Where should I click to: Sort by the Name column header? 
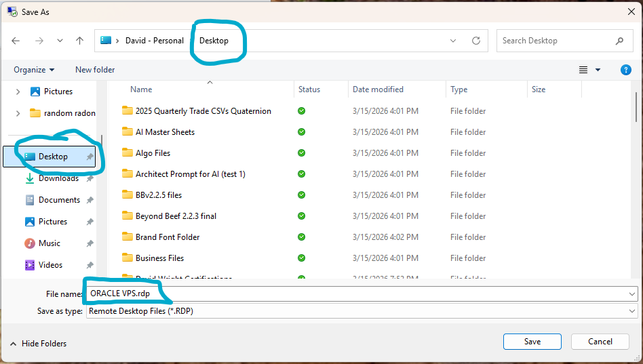pos(141,89)
